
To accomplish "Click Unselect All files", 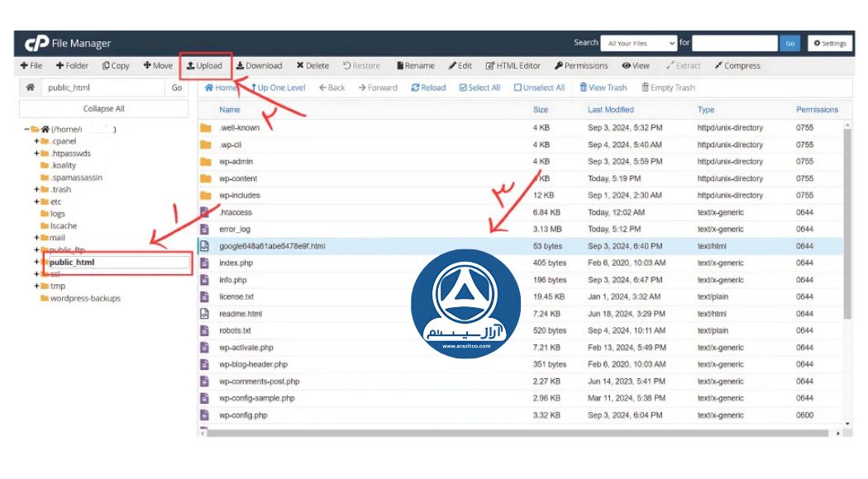I will point(539,88).
